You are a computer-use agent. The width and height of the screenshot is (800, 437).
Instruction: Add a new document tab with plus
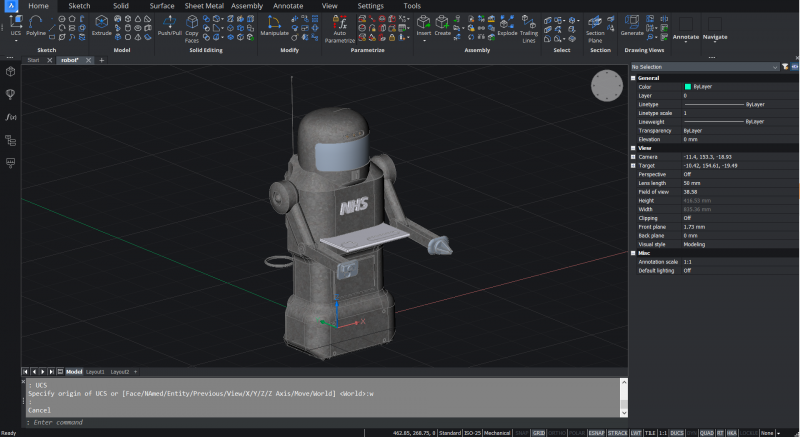(102, 60)
